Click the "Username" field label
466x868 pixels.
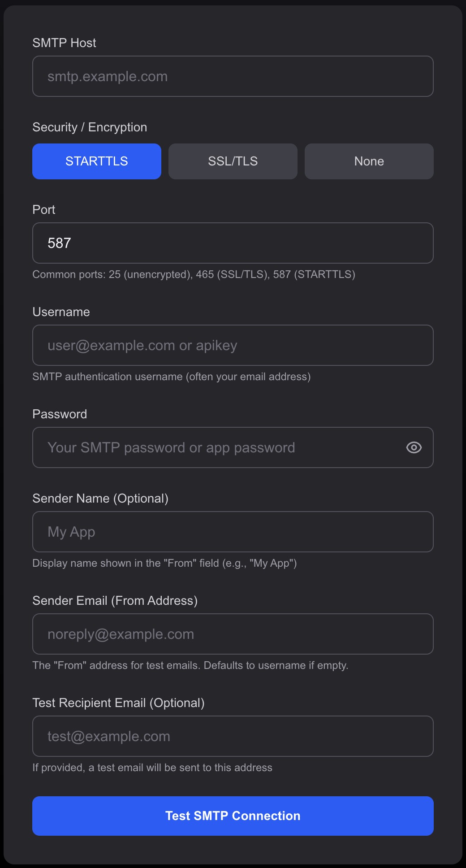(x=61, y=312)
